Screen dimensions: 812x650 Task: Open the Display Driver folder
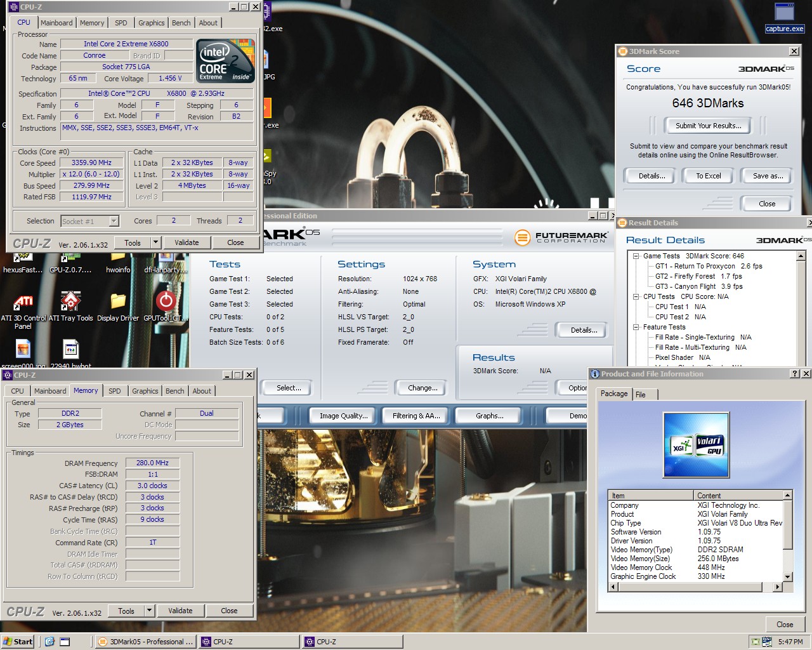pyautogui.click(x=118, y=307)
